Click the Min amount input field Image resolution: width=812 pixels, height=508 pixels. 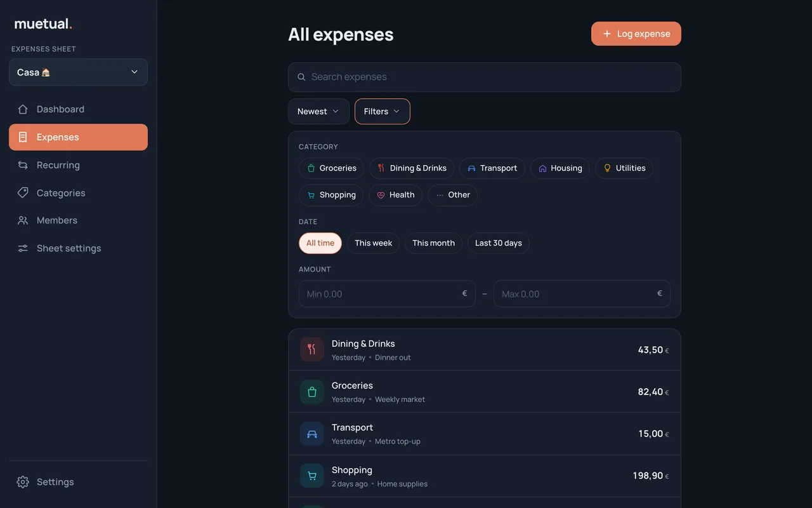(x=387, y=294)
